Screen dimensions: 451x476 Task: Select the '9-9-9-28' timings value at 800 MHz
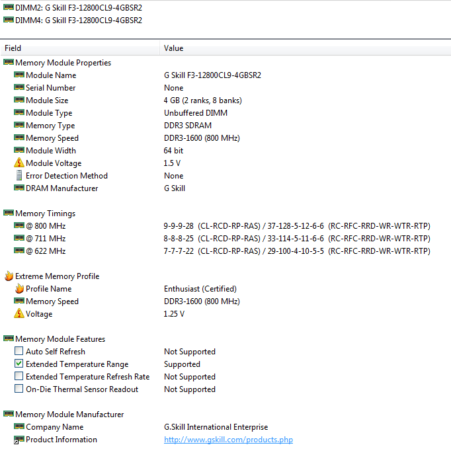[x=179, y=226]
